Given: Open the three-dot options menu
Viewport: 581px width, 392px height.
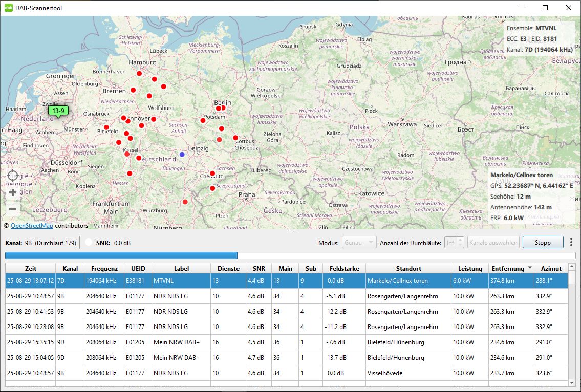Looking at the screenshot, I should pos(571,242).
